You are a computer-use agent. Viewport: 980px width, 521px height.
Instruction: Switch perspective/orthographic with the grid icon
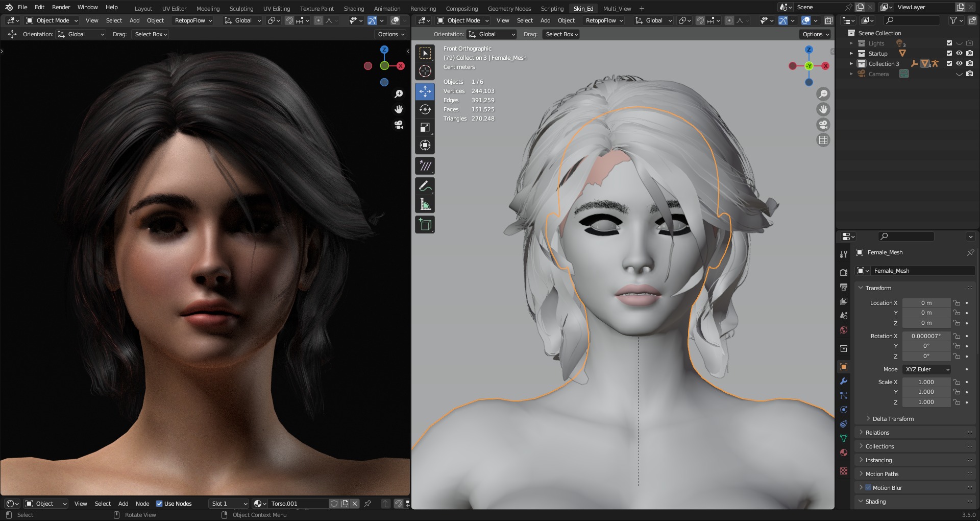[823, 140]
